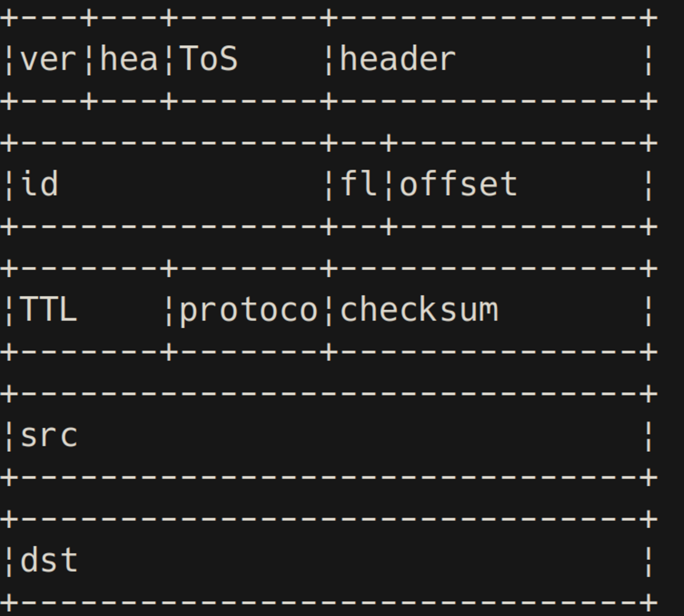
Task: Place cursor on the "src" text
Action: [48, 436]
